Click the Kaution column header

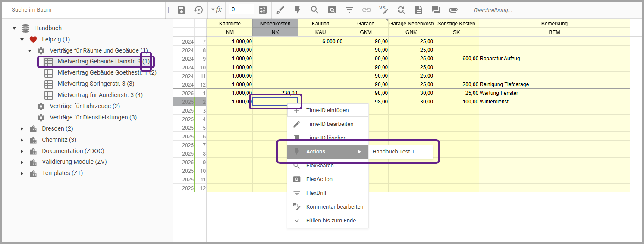click(x=320, y=23)
